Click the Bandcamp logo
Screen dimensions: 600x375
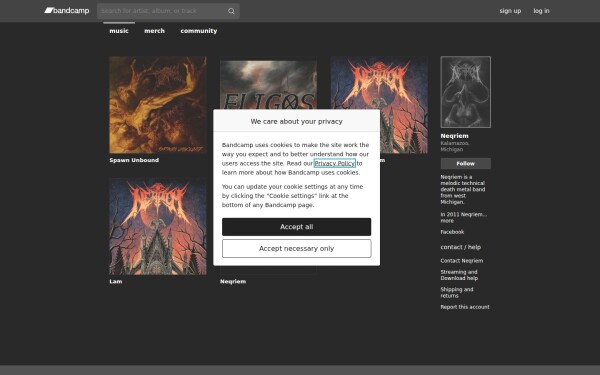(x=67, y=11)
